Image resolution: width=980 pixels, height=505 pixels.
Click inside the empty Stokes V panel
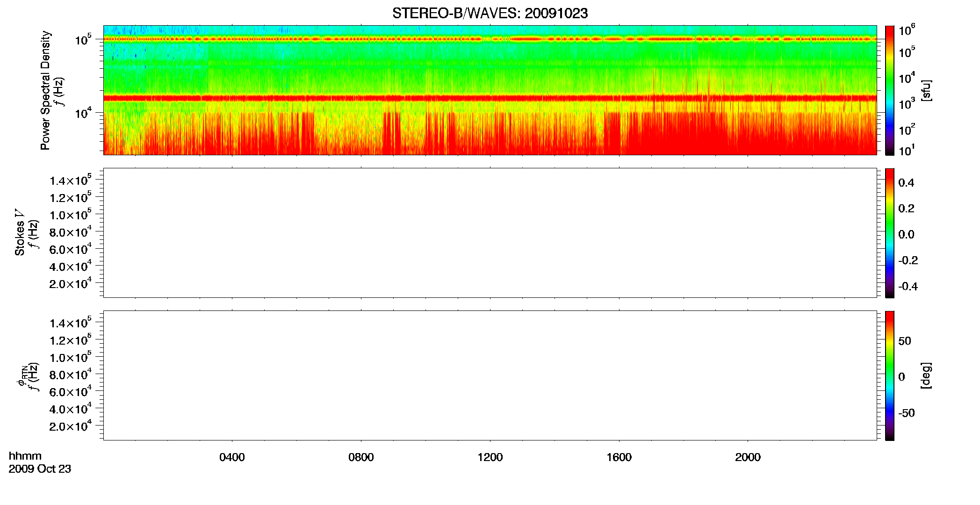pyautogui.click(x=490, y=233)
